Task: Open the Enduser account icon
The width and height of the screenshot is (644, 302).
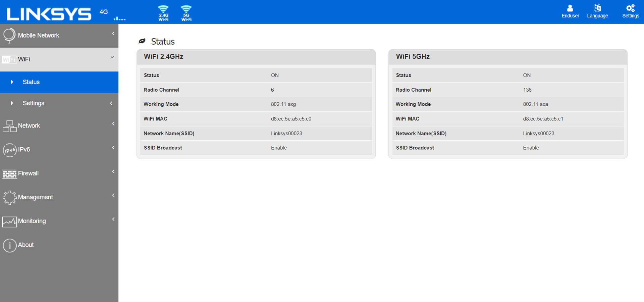Action: coord(570,11)
